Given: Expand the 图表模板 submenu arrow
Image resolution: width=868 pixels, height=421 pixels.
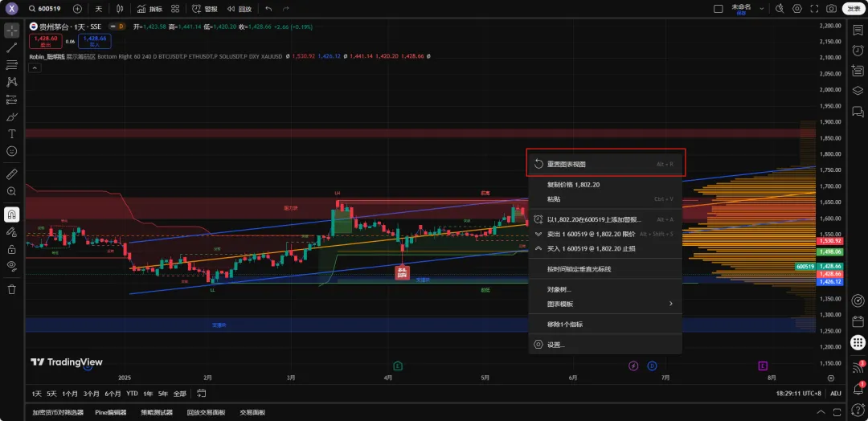Looking at the screenshot, I should click(x=670, y=304).
